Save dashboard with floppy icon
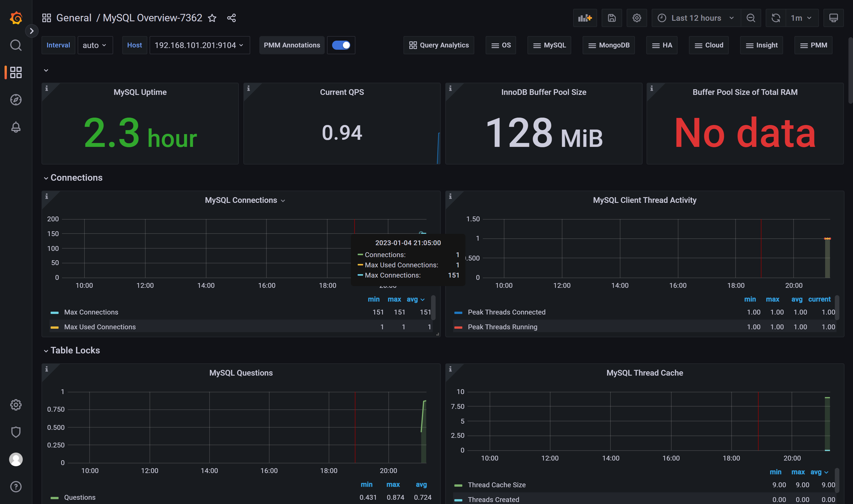Image resolution: width=853 pixels, height=504 pixels. click(x=611, y=18)
